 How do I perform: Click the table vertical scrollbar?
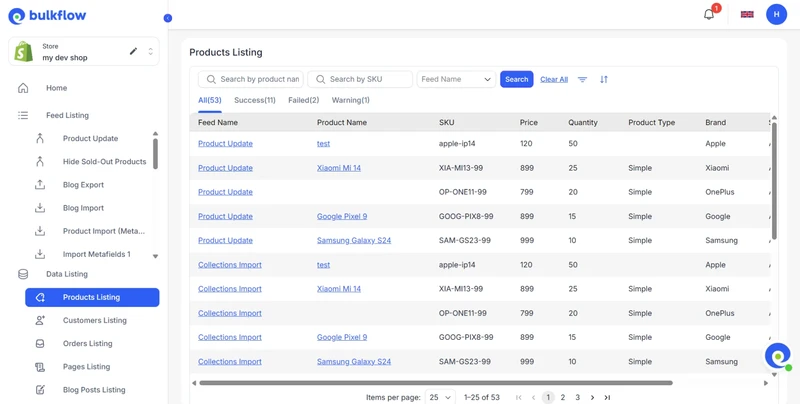(x=774, y=181)
